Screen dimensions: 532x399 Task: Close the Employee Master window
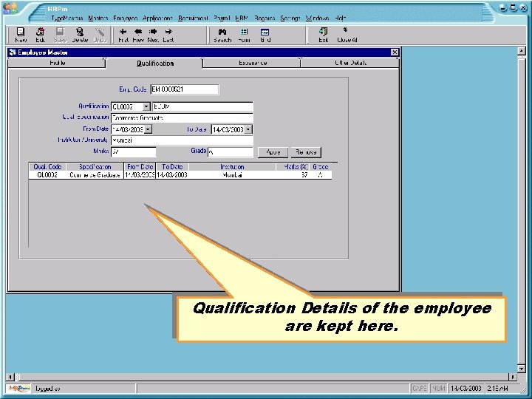coord(395,52)
